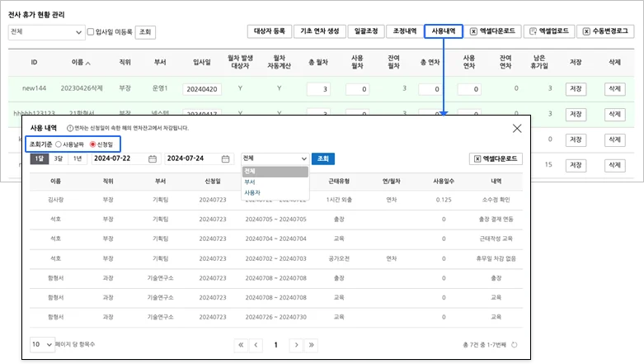Close the 사용 내역 popup
Image resolution: width=644 pixels, height=364 pixels.
pyautogui.click(x=517, y=128)
